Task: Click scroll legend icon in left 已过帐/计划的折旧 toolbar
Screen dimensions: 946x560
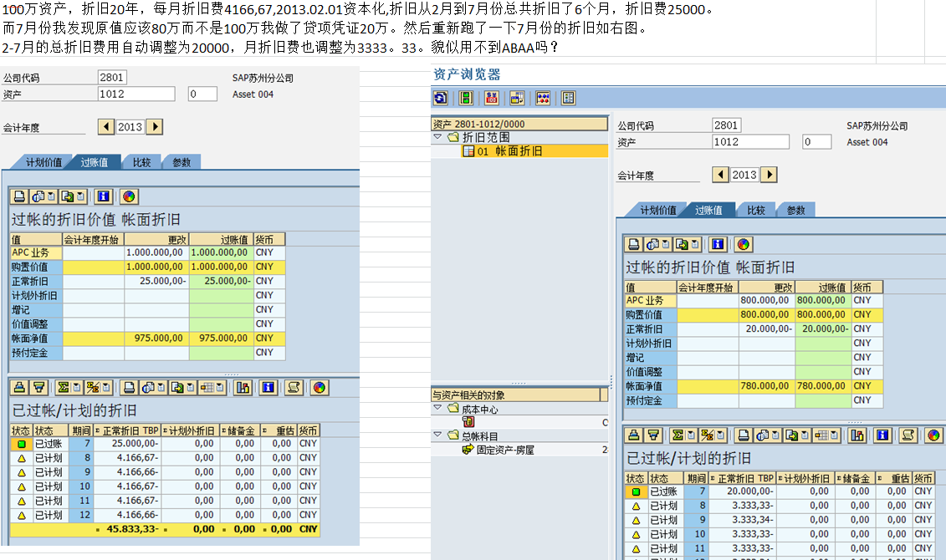Action: click(294, 388)
